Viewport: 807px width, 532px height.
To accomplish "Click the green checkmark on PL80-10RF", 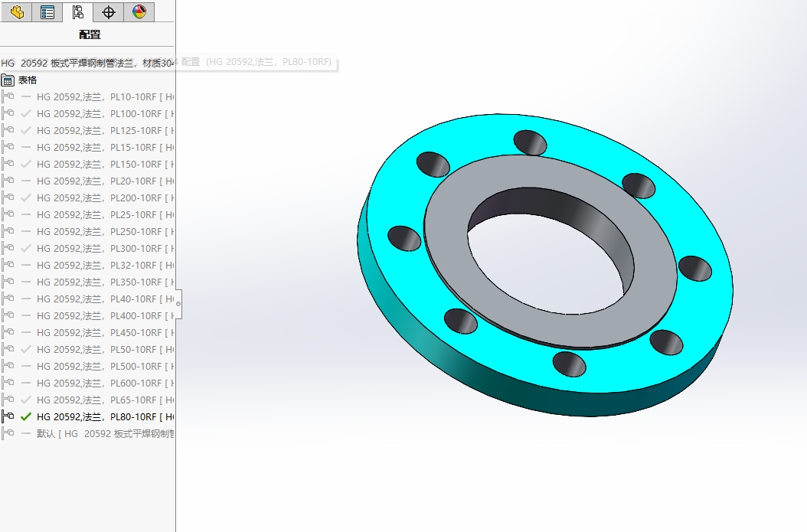I will click(x=26, y=416).
